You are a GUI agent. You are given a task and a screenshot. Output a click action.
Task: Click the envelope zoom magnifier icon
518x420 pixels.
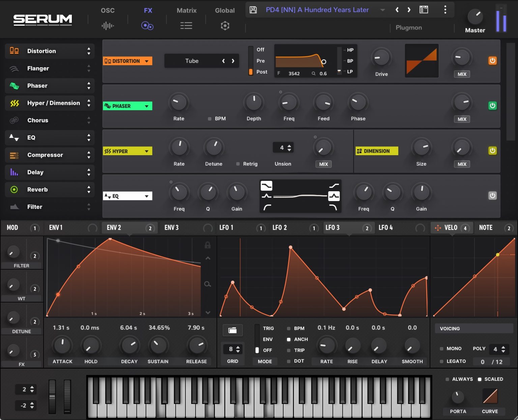coord(208,284)
